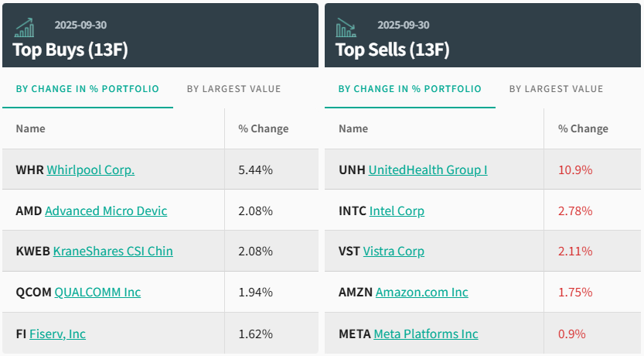Click the falling chart icon beside Top Sells
Image resolution: width=644 pixels, height=356 pixels.
coord(346,27)
